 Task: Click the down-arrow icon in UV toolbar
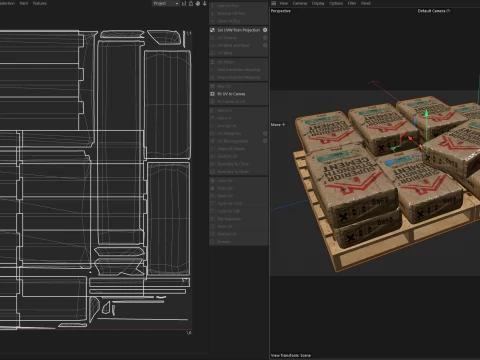204,3
